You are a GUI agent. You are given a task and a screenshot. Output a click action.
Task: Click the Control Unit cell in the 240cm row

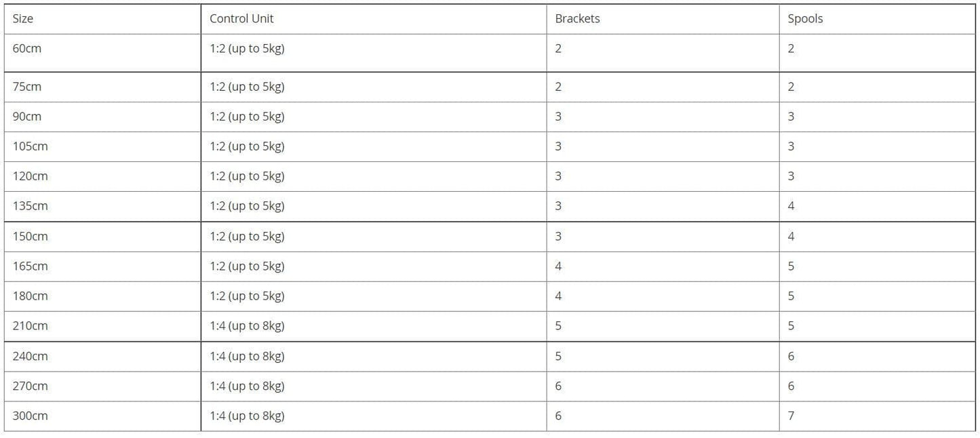pos(247,356)
